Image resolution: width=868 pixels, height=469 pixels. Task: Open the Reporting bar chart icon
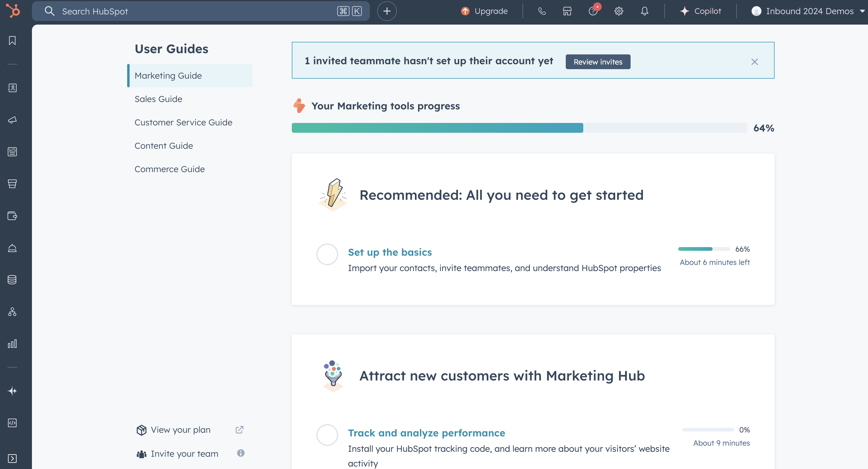click(12, 344)
